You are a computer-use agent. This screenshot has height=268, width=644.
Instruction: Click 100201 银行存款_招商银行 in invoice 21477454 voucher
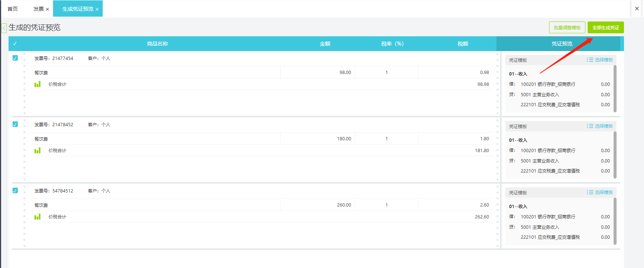(x=548, y=84)
